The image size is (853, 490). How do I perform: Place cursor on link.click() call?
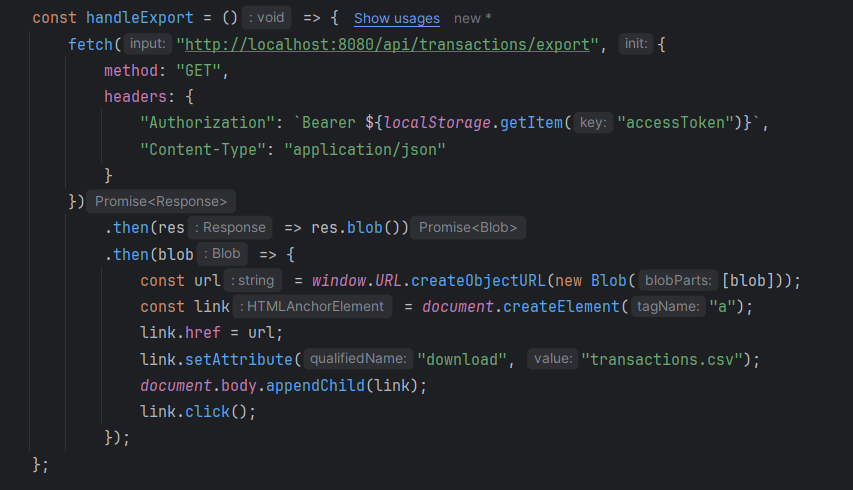pyautogui.click(x=198, y=411)
